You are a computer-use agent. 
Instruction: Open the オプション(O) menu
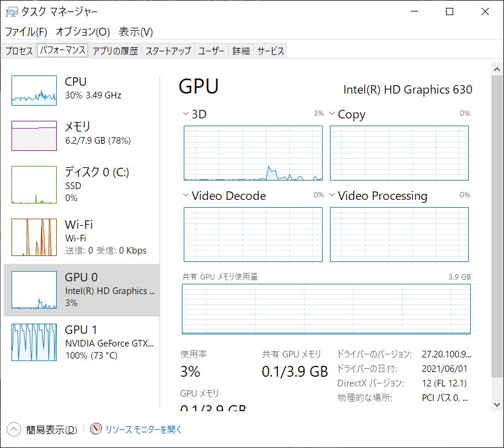(83, 31)
